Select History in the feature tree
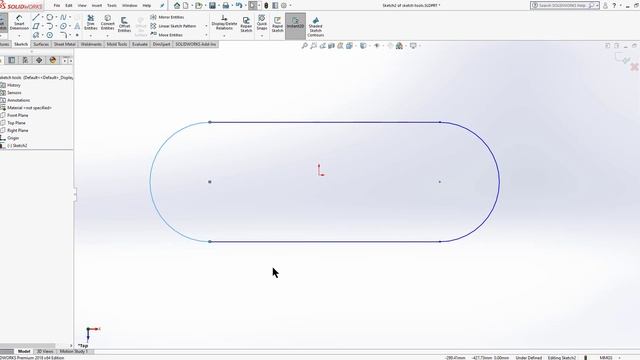This screenshot has height=360, width=640. click(13, 85)
